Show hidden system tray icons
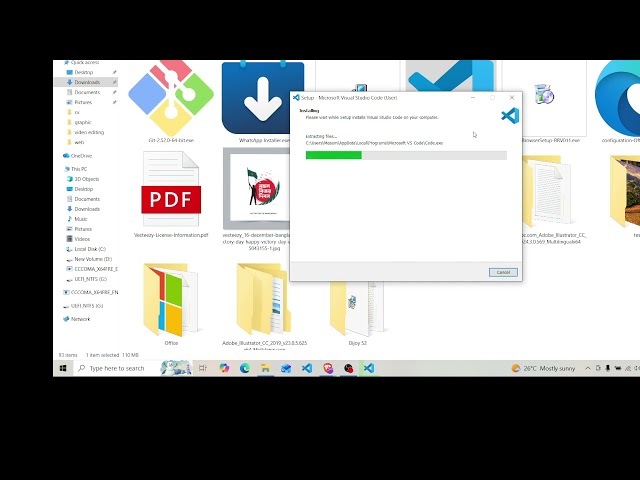This screenshot has width=640, height=480. (588, 368)
